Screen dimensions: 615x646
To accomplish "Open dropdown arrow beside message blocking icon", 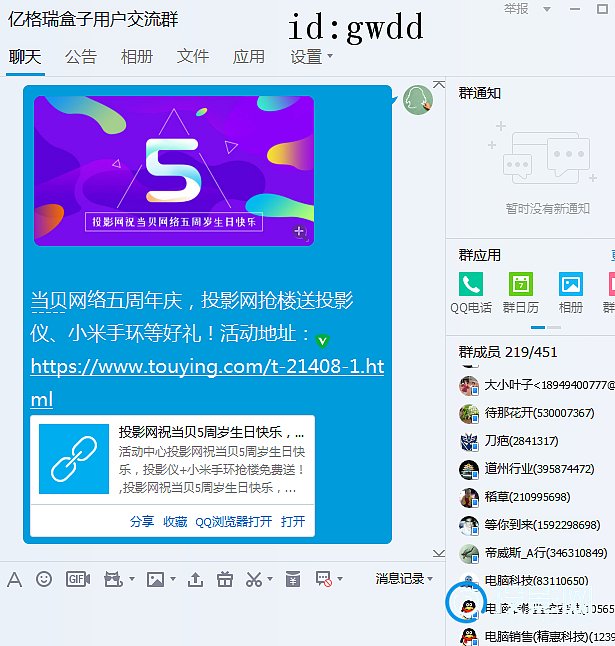I will pos(340,579).
